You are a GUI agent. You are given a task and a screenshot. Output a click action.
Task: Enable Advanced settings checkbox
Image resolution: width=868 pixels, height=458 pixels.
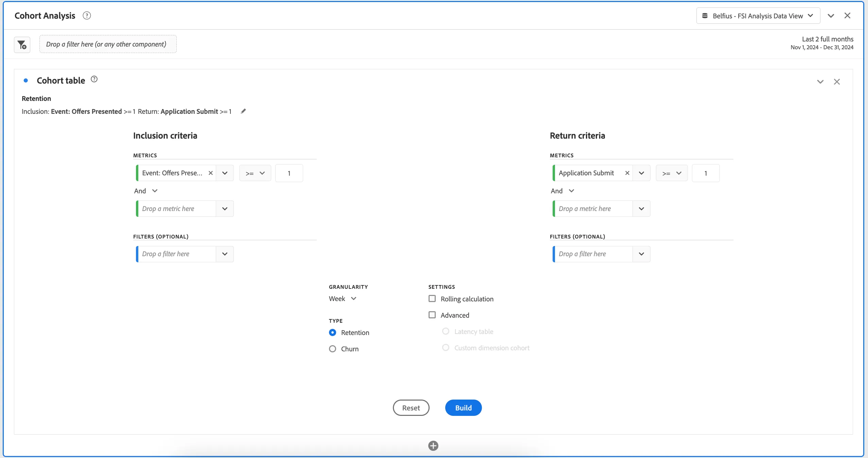(432, 315)
